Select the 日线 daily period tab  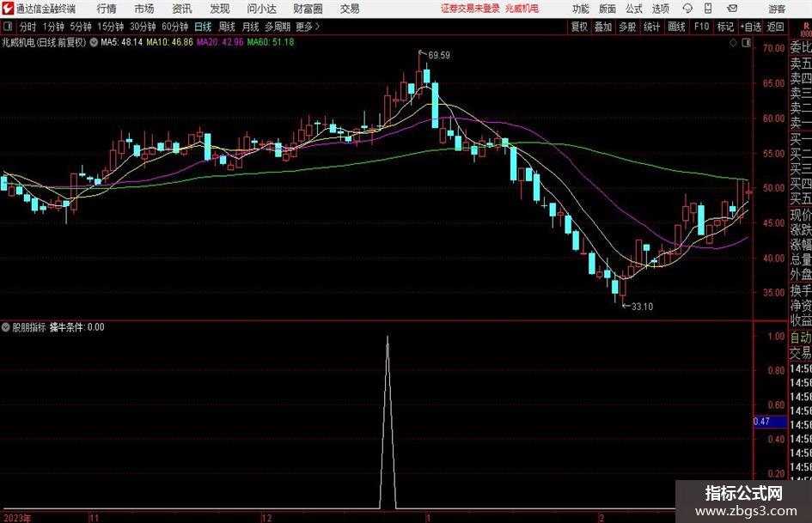(x=203, y=27)
